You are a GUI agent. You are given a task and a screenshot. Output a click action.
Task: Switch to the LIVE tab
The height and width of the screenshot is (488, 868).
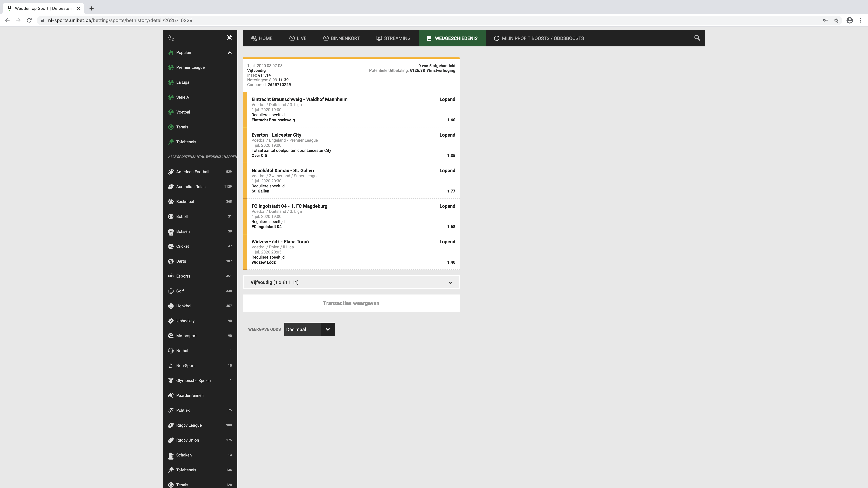pyautogui.click(x=298, y=38)
